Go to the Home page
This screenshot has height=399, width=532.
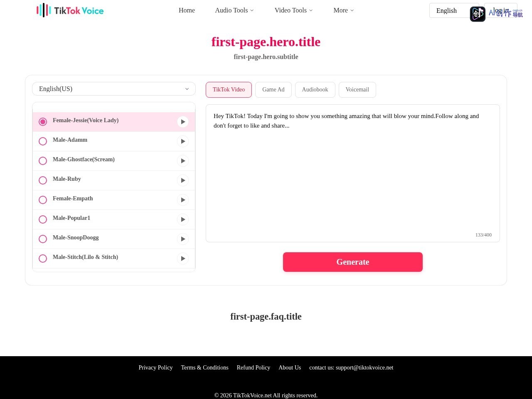point(187,10)
